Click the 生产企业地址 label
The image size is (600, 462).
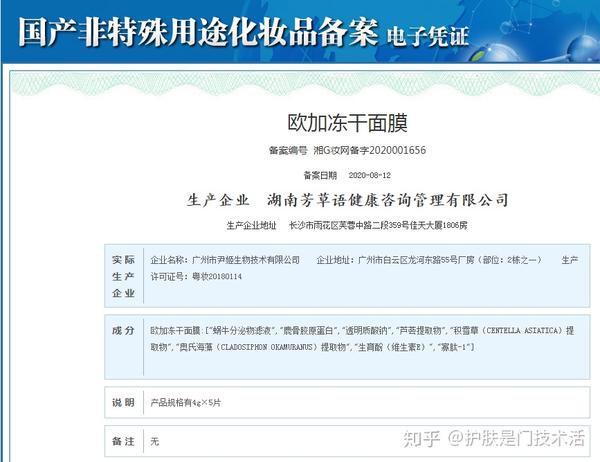(251, 225)
